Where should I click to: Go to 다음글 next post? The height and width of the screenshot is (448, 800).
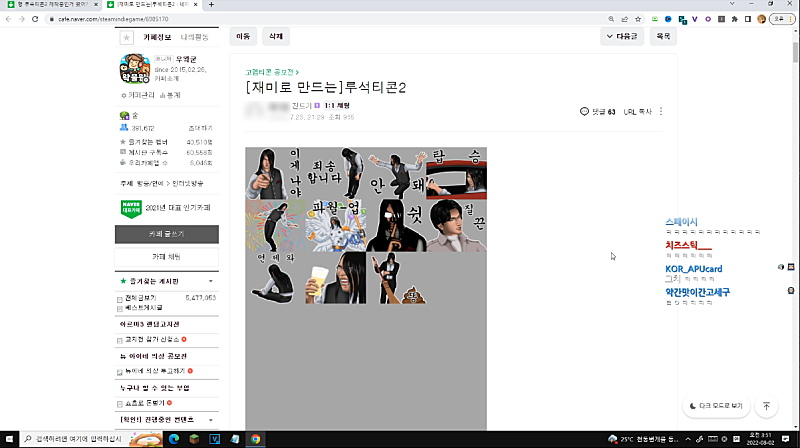[x=622, y=36]
